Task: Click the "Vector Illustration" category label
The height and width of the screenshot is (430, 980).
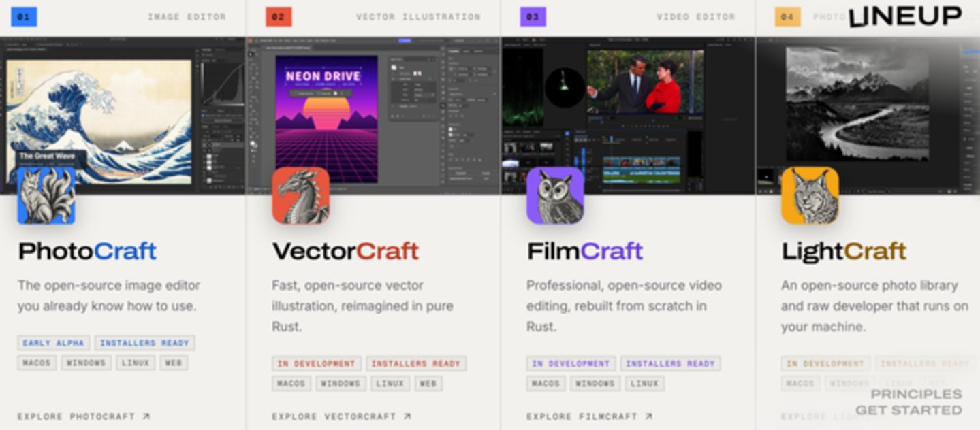Action: 418,17
